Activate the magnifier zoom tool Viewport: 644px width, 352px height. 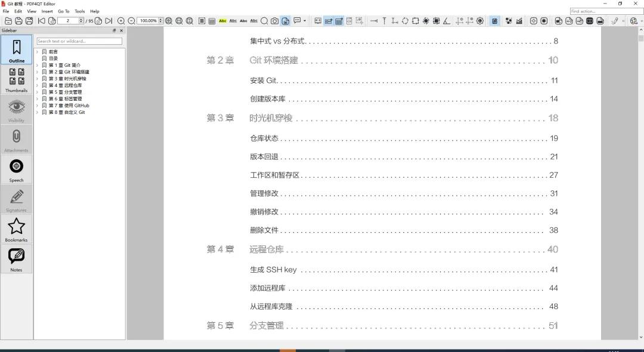coord(264,20)
